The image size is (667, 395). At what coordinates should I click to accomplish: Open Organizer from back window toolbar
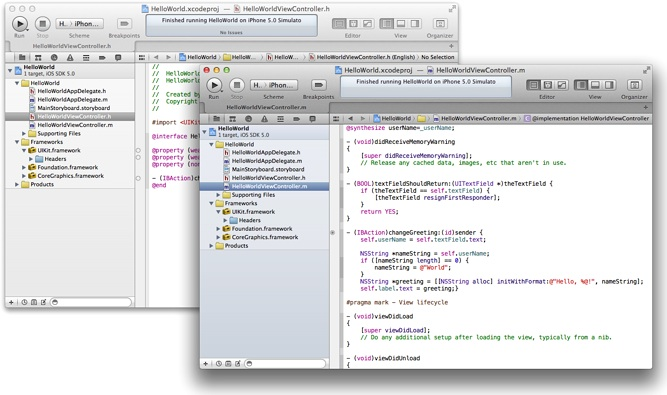pos(440,24)
